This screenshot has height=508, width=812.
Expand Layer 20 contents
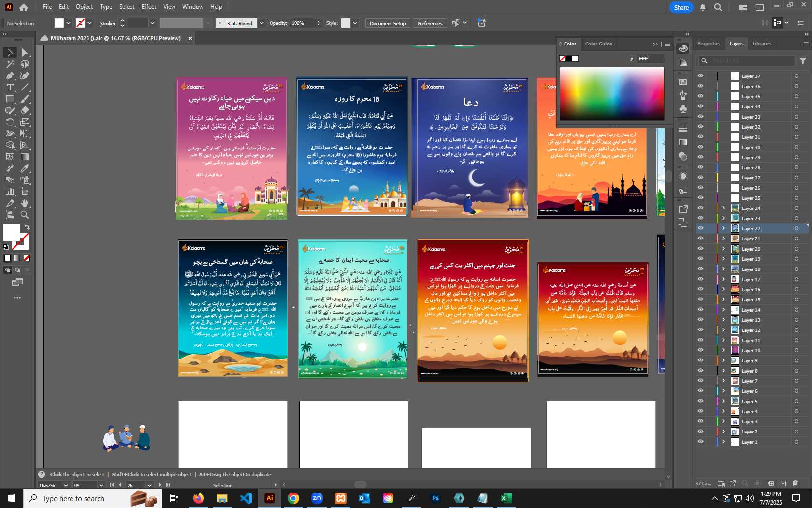tap(724, 249)
